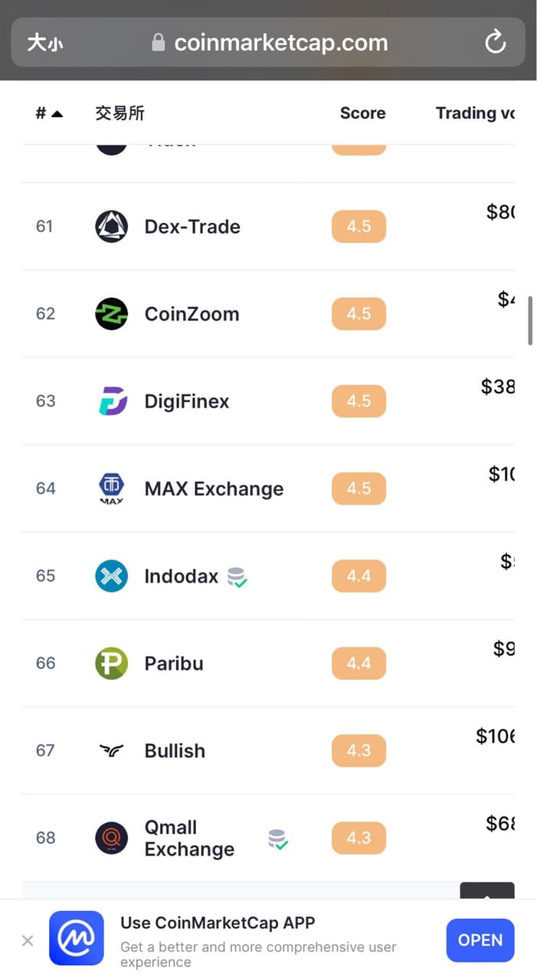Click Qmall Exchange proof-of-reserves badge icon

pos(278,839)
